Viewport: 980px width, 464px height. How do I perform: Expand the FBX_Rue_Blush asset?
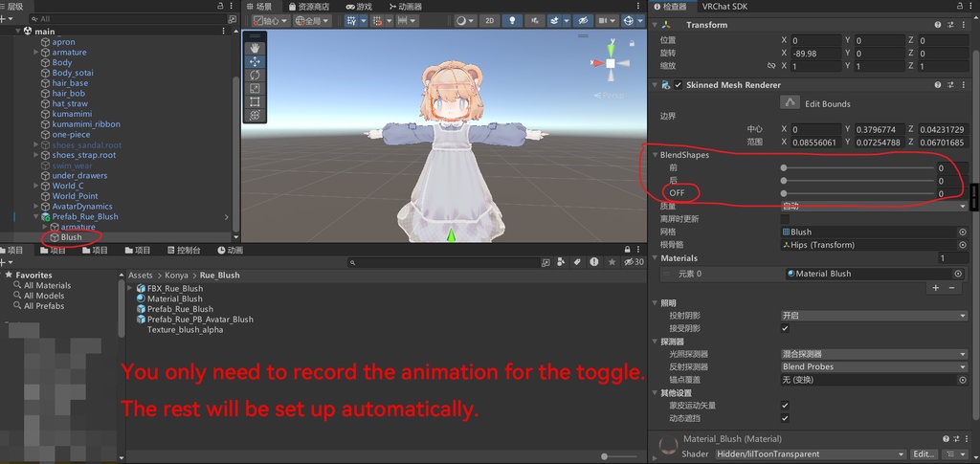tap(130, 289)
